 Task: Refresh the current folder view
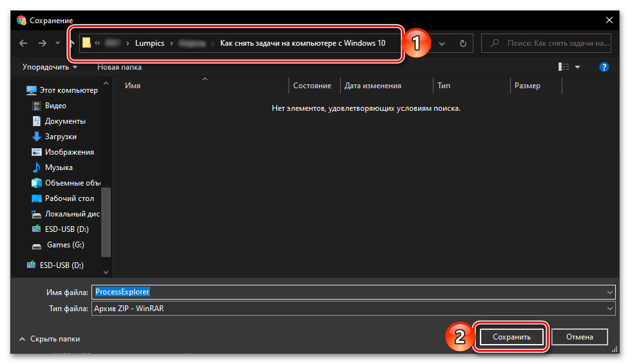pyautogui.click(x=462, y=44)
